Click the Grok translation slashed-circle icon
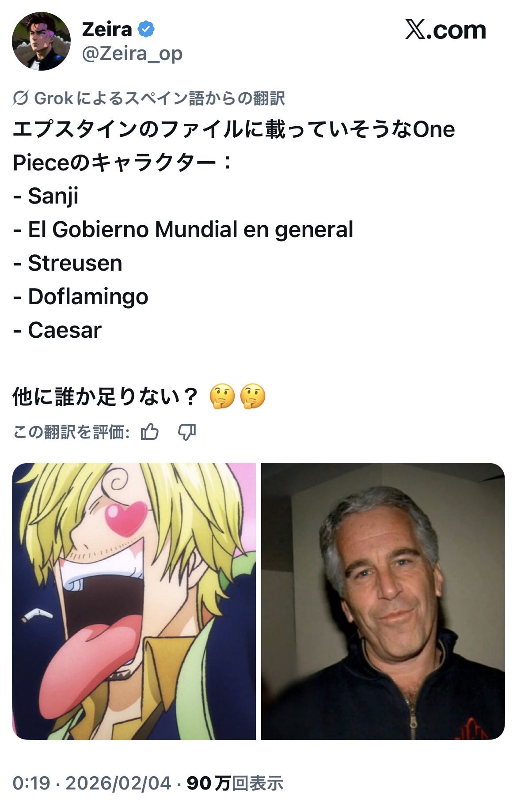 click(x=21, y=98)
